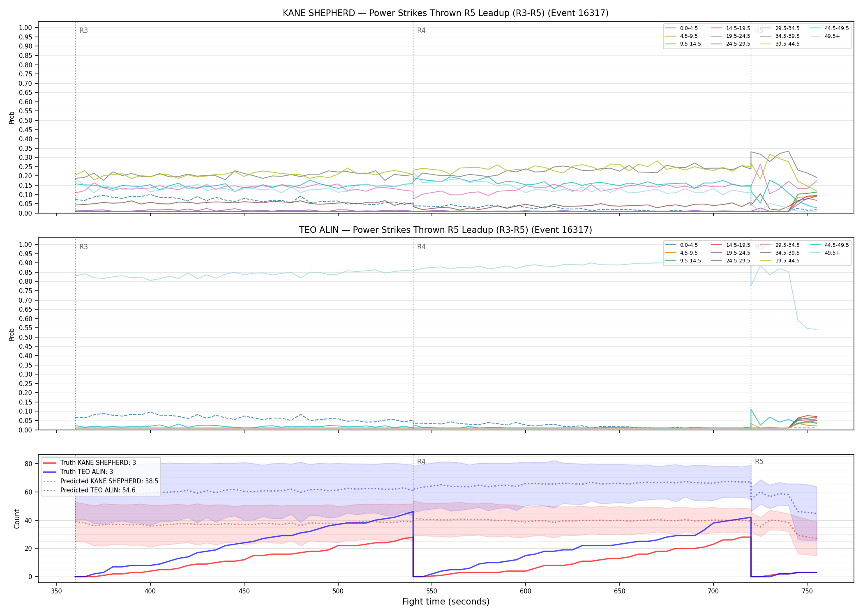Click the 0.25 tick label on the Kane Shepherd chart
This screenshot has width=863, height=616.
coord(25,167)
